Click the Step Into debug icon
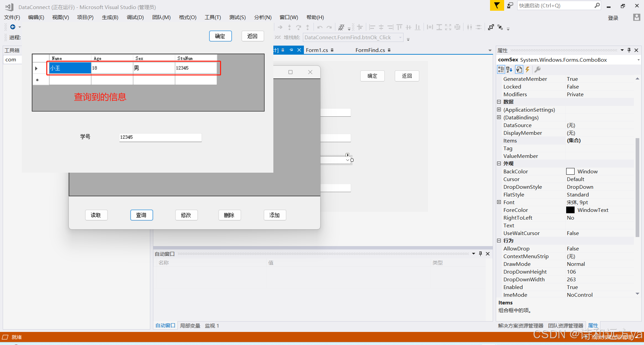The height and width of the screenshot is (345, 644). tap(289, 27)
